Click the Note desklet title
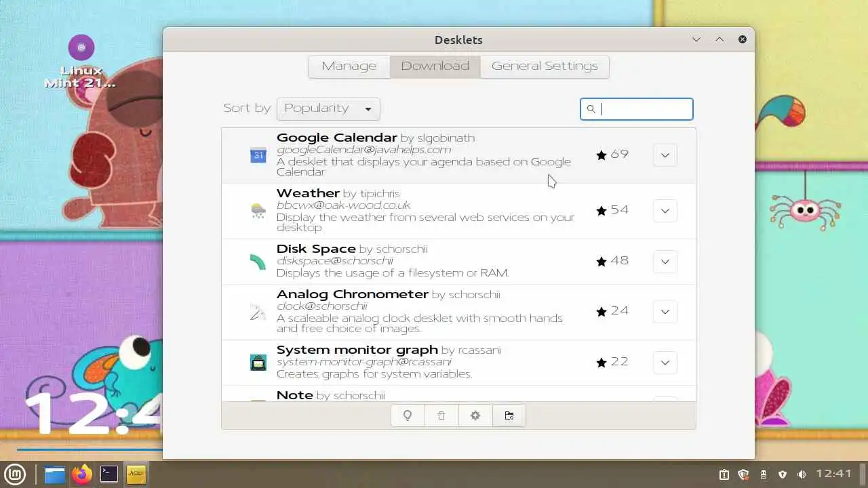Viewport: 868px width, 488px height. (295, 394)
